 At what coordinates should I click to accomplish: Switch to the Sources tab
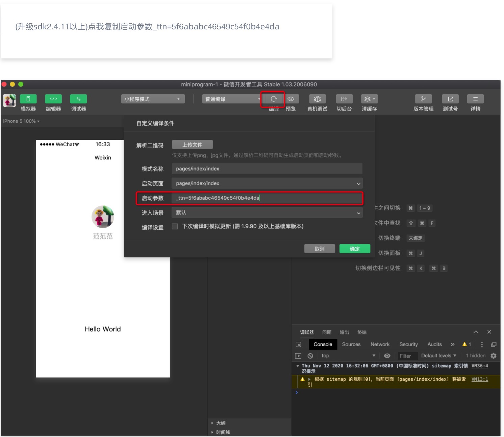coord(351,344)
